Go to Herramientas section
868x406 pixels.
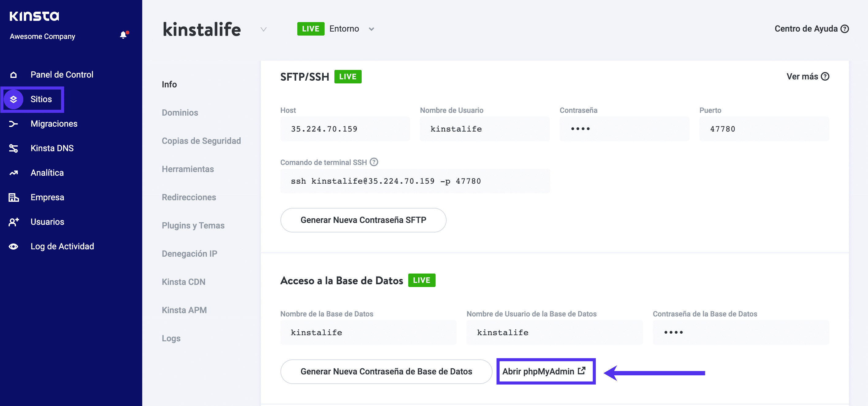pyautogui.click(x=188, y=169)
